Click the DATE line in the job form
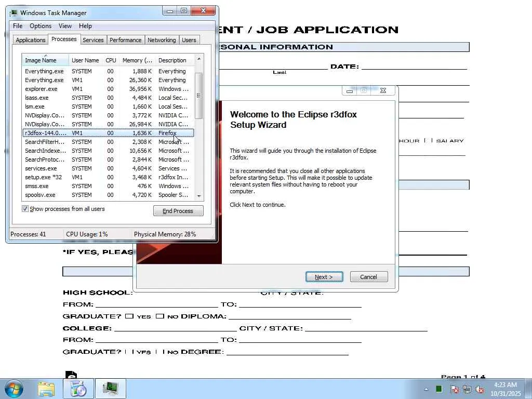 414,66
